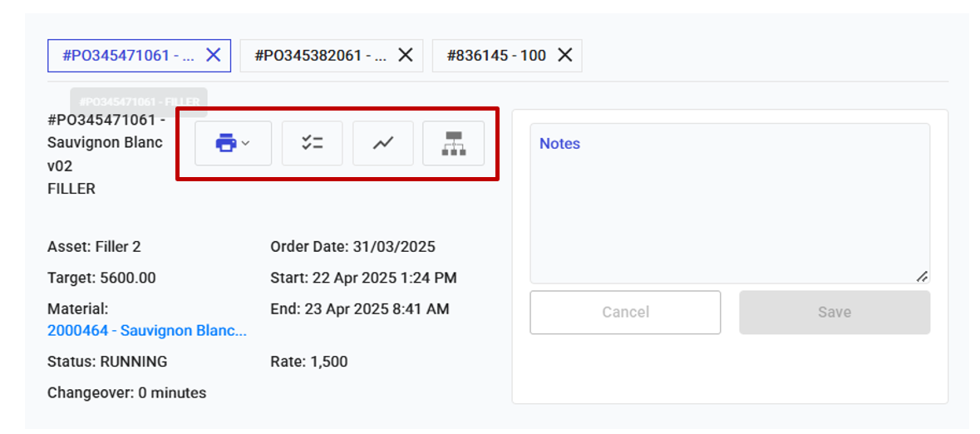Viewport: 980px width, 434px height.
Task: Close the #836145 - 100 tab
Action: tap(565, 55)
